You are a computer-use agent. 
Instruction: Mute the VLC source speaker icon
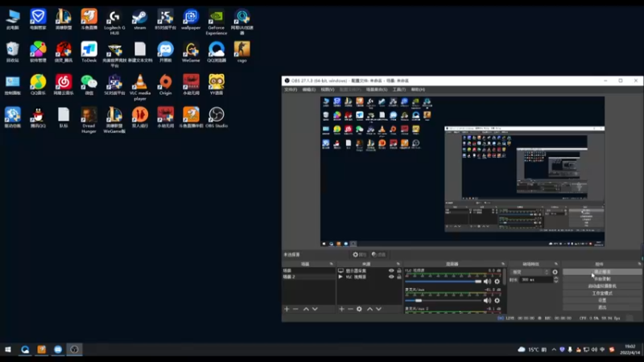pos(487,282)
